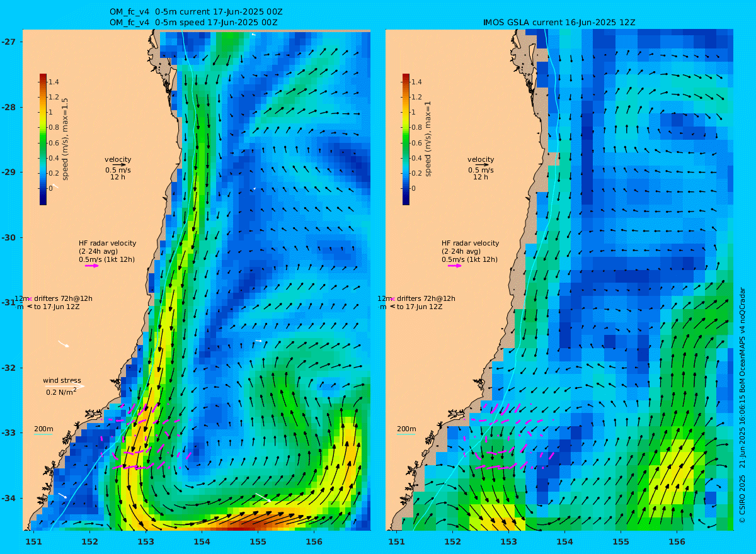Click the '200m' isobath label on right map
Image resolution: width=756 pixels, height=554 pixels.
406,429
